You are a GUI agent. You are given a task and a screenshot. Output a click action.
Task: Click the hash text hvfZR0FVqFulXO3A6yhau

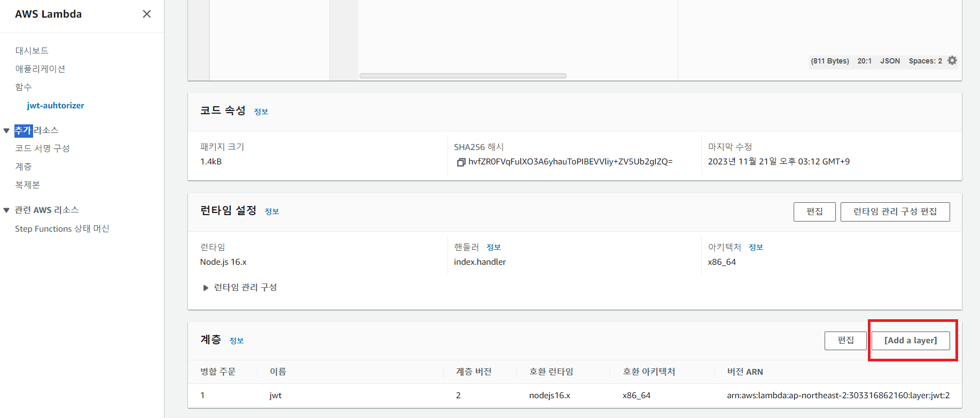tap(570, 162)
